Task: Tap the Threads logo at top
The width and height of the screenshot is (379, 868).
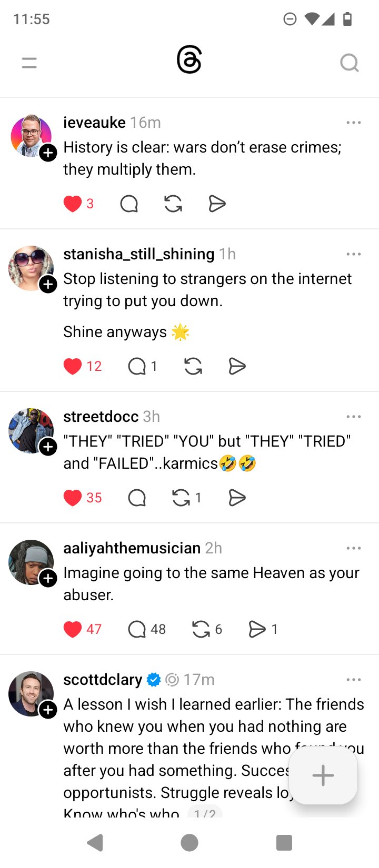Action: tap(189, 60)
